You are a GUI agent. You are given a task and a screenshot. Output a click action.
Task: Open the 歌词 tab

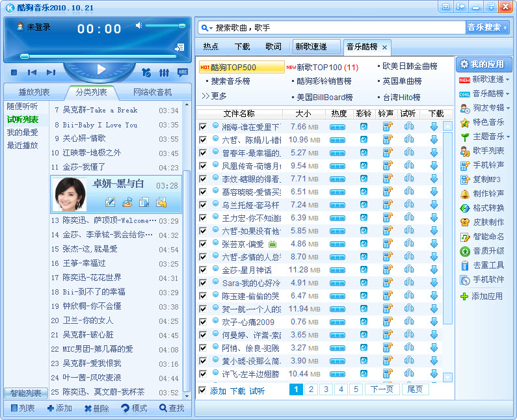273,47
